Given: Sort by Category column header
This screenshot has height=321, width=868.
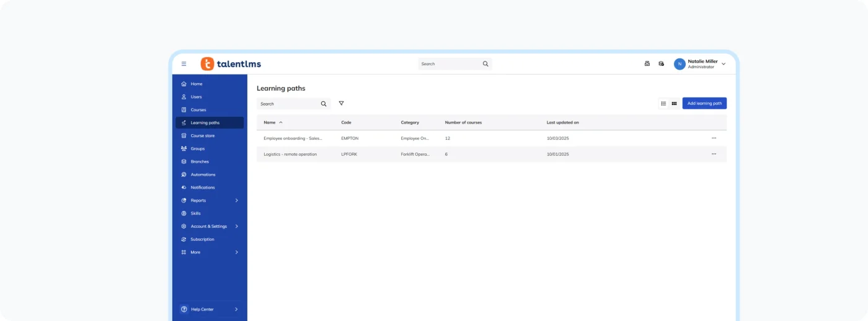Looking at the screenshot, I should (x=410, y=122).
